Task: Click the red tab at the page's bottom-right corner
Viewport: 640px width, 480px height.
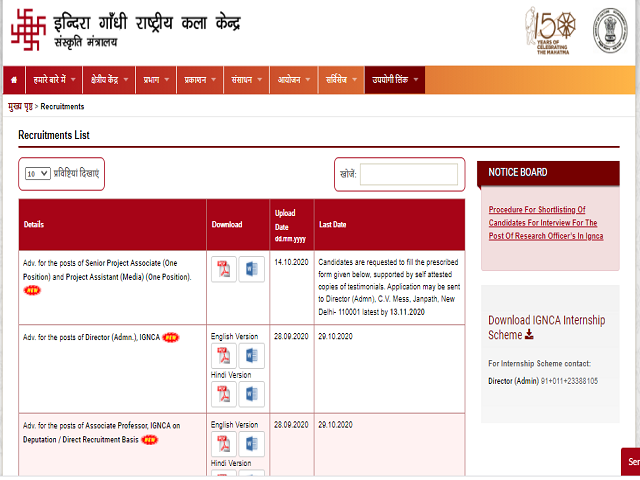Action: pyautogui.click(x=631, y=462)
